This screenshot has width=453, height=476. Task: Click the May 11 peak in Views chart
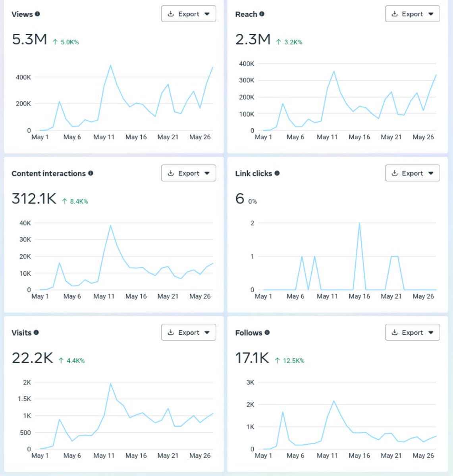click(110, 65)
